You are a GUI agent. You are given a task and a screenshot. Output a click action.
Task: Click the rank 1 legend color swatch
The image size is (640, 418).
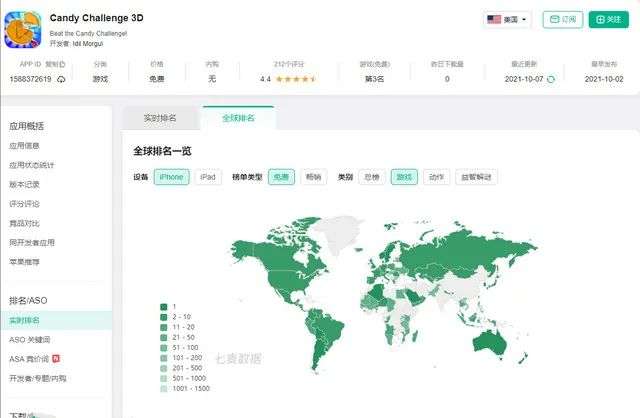tap(163, 307)
